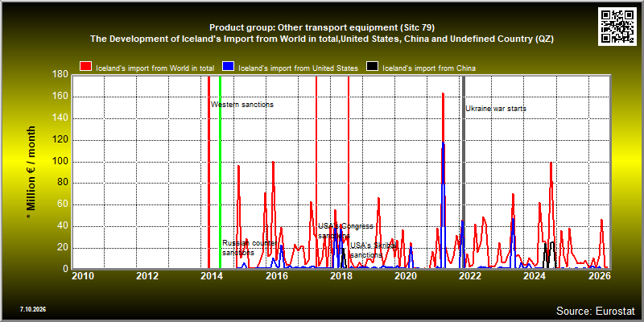This screenshot has height=322, width=644.
Task: Click the "USA's Congress sanctions" annotation
Action: [346, 231]
